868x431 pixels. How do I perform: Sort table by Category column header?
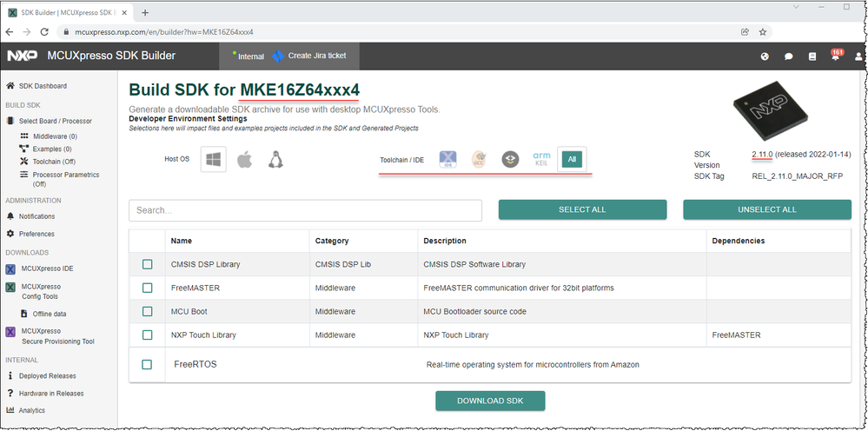click(x=332, y=241)
